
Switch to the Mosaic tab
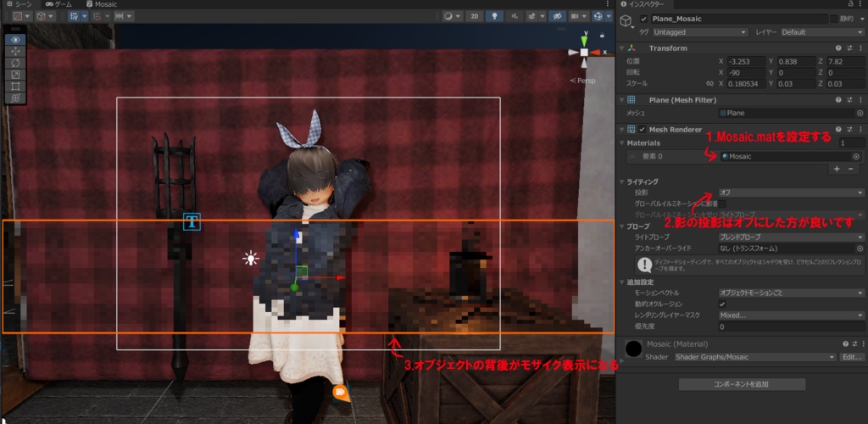tap(102, 4)
